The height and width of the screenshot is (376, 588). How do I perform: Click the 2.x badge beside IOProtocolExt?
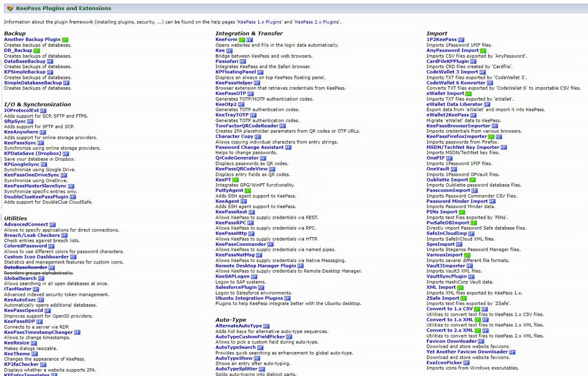pos(44,111)
